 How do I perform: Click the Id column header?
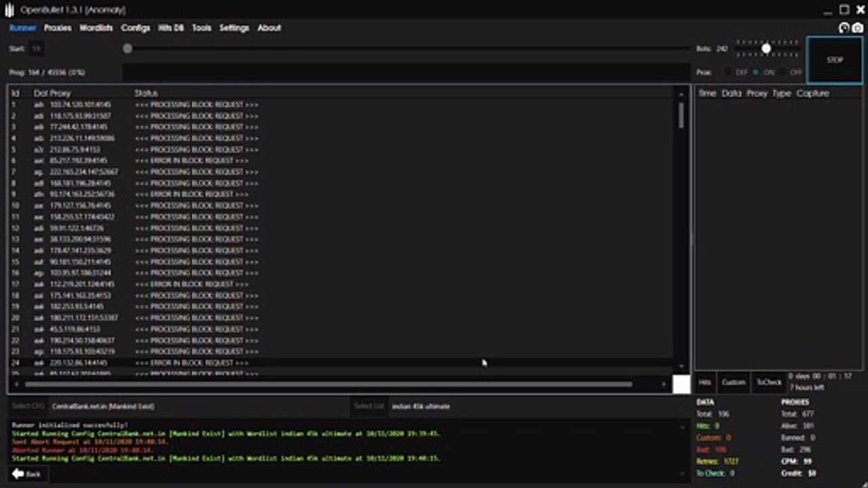[15, 93]
